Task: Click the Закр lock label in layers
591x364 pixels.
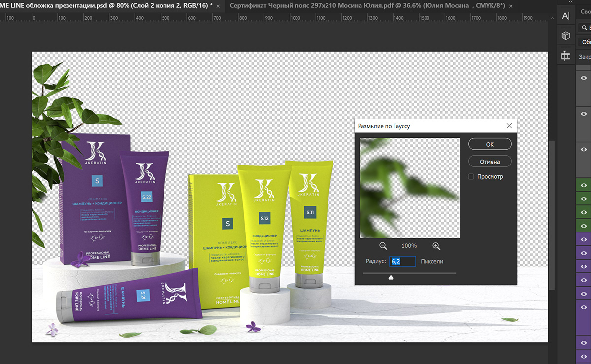Action: click(x=585, y=57)
